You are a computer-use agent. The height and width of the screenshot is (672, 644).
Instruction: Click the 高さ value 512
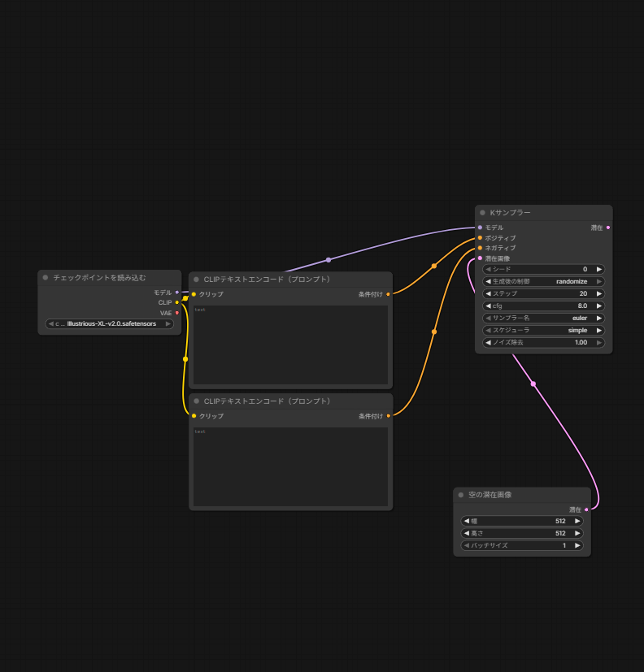click(x=560, y=533)
